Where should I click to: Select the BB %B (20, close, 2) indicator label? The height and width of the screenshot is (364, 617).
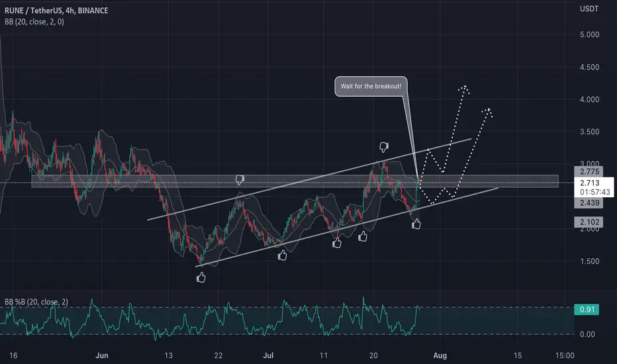point(36,302)
